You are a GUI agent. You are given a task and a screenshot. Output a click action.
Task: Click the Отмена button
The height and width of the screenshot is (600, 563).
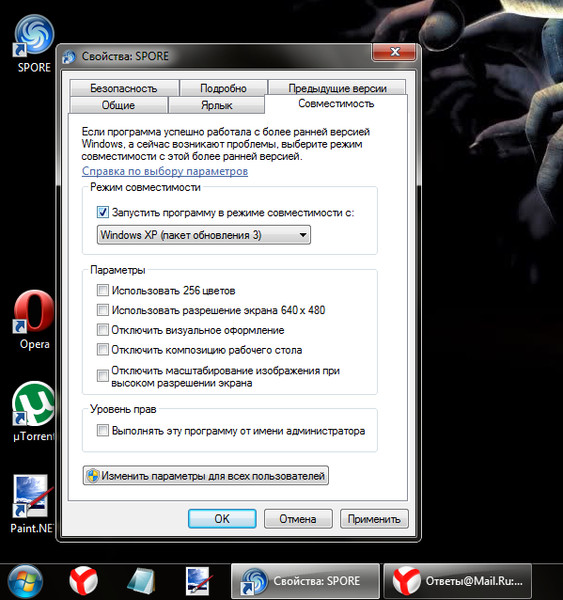[298, 519]
